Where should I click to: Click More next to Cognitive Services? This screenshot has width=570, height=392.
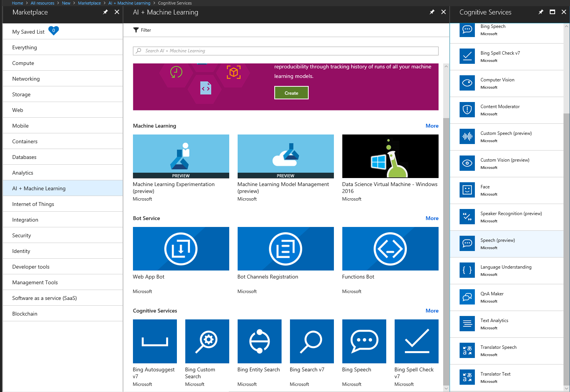click(432, 311)
